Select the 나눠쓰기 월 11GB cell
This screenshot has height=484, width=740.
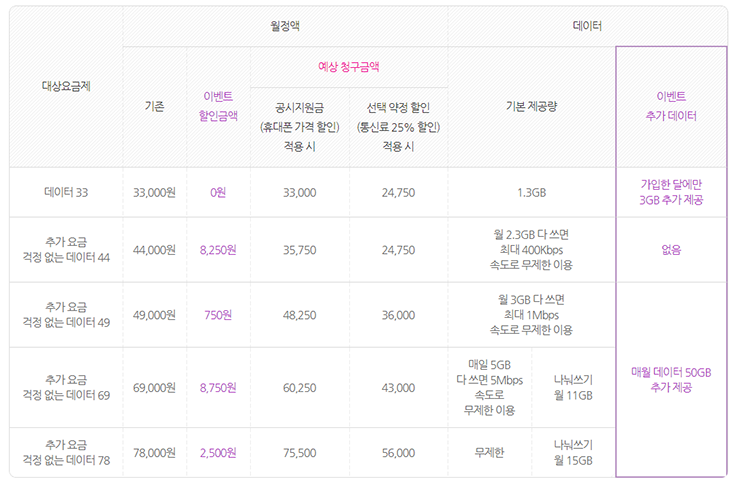click(x=573, y=387)
